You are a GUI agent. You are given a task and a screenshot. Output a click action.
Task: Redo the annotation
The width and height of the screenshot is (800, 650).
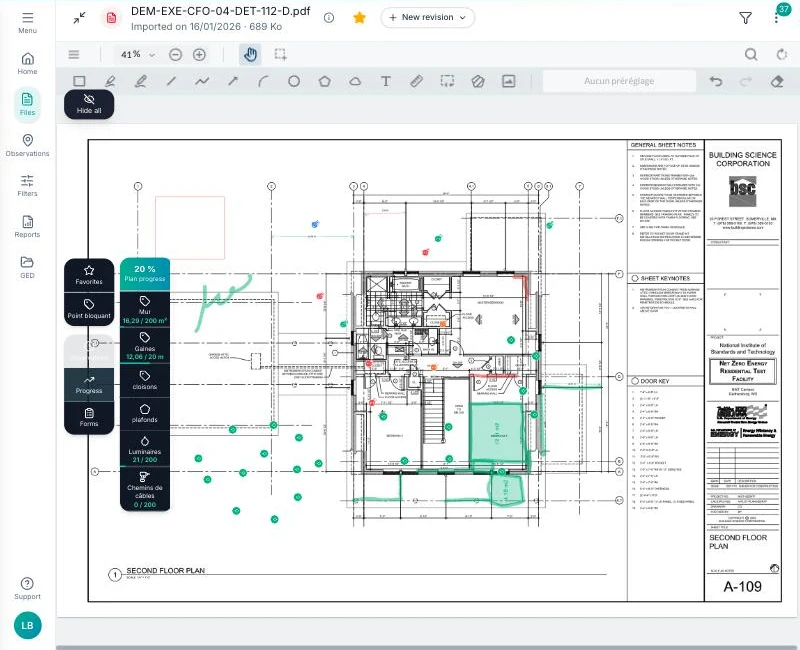[745, 81]
